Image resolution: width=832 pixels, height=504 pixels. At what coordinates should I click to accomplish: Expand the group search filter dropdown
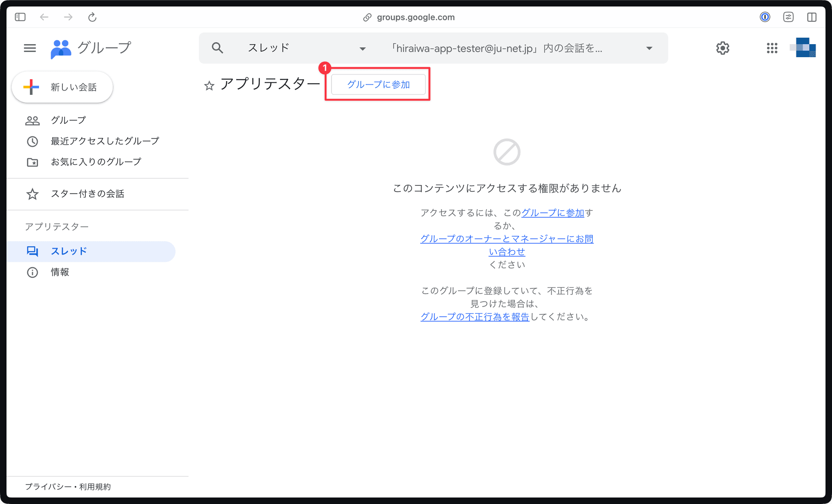click(x=649, y=48)
